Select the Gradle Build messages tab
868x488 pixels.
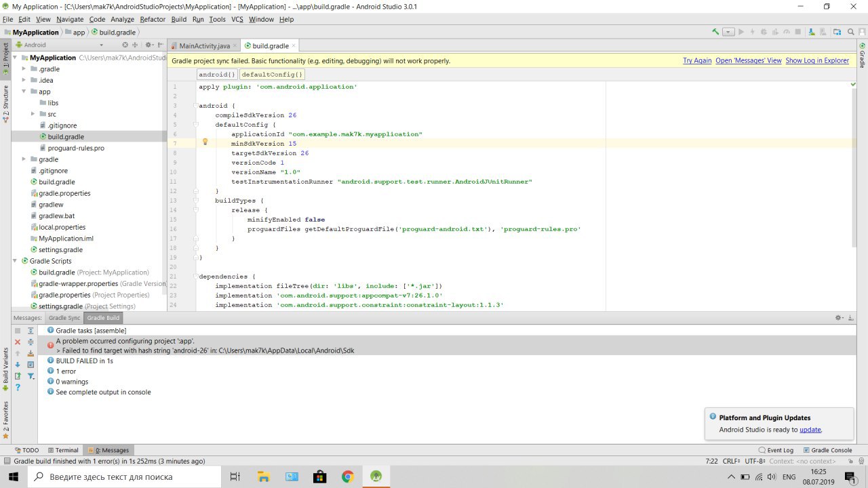103,318
